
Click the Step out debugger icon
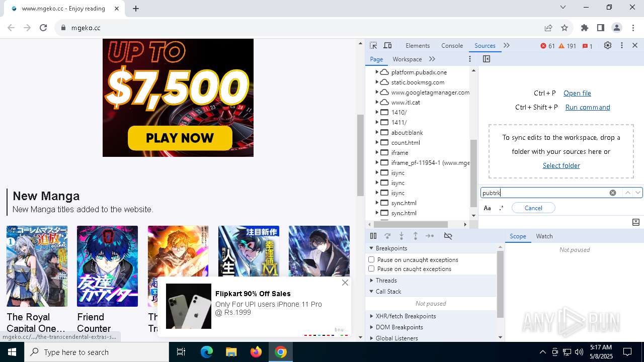(416, 236)
